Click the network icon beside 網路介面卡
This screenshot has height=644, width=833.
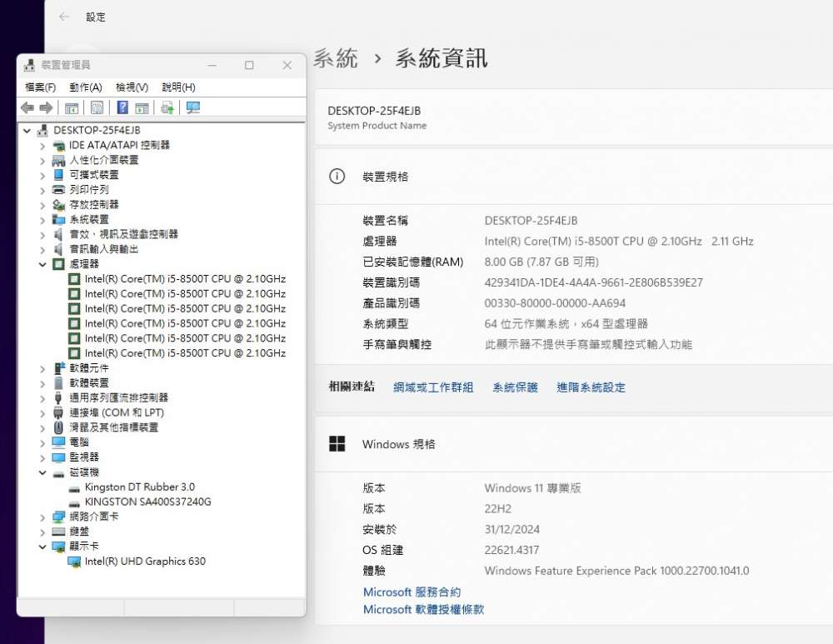59,517
